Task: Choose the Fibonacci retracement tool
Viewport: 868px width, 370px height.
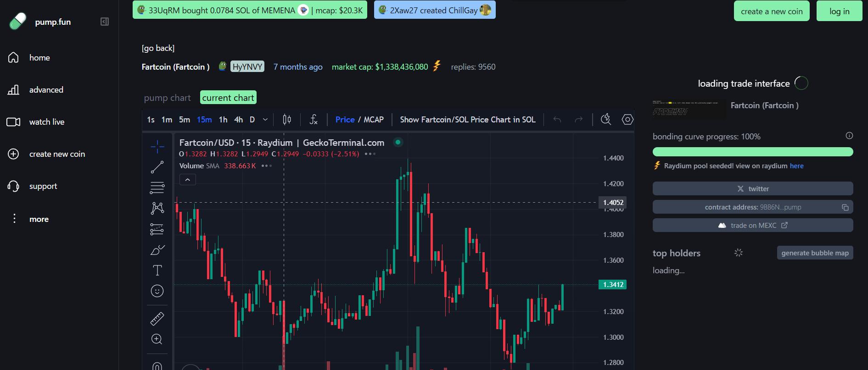Action: pos(157,188)
